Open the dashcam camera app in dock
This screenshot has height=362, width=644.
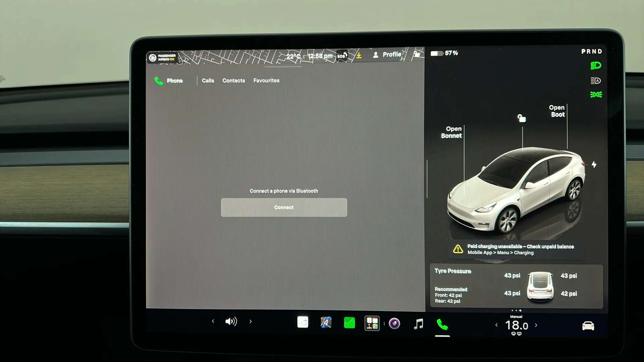coord(394,323)
